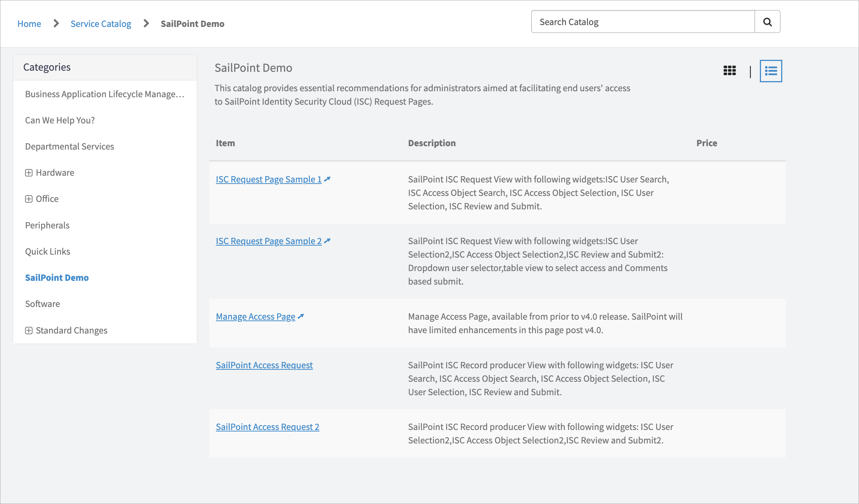Click the SailPoint Demo breadcrumb text
The image size is (859, 504).
coord(193,24)
